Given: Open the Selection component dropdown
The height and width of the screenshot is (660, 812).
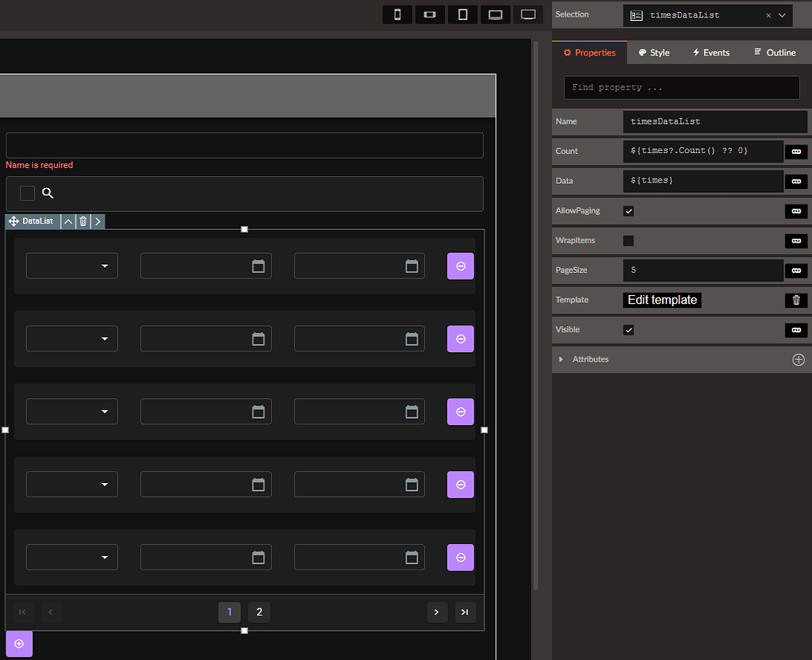Looking at the screenshot, I should pos(782,16).
